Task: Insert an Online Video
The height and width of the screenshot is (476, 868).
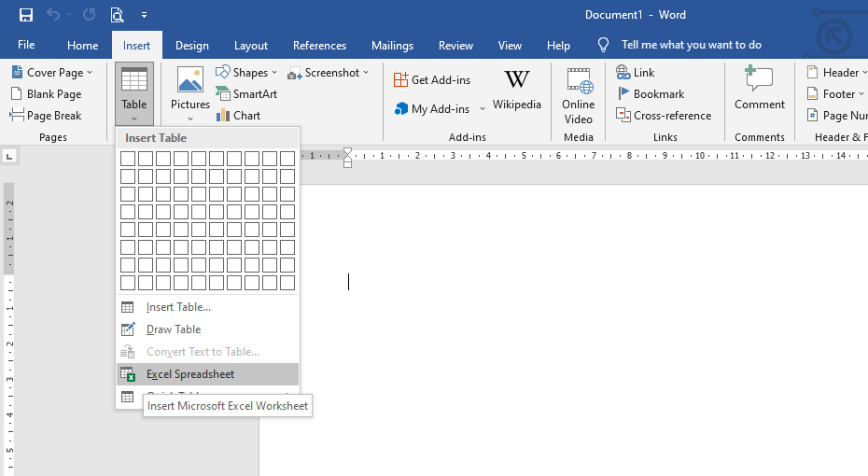Action: pyautogui.click(x=579, y=95)
